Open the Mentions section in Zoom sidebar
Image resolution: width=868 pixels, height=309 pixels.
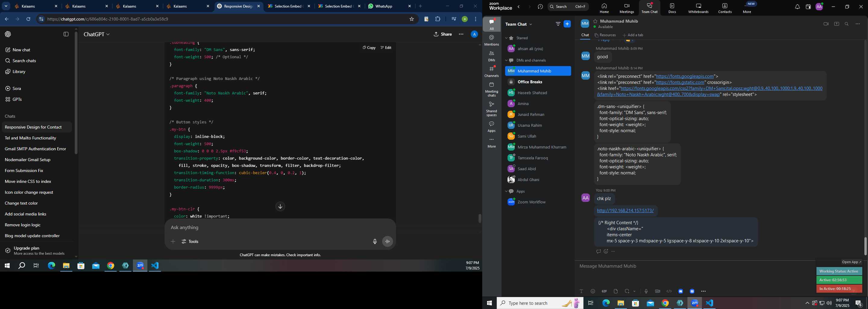pos(492,40)
